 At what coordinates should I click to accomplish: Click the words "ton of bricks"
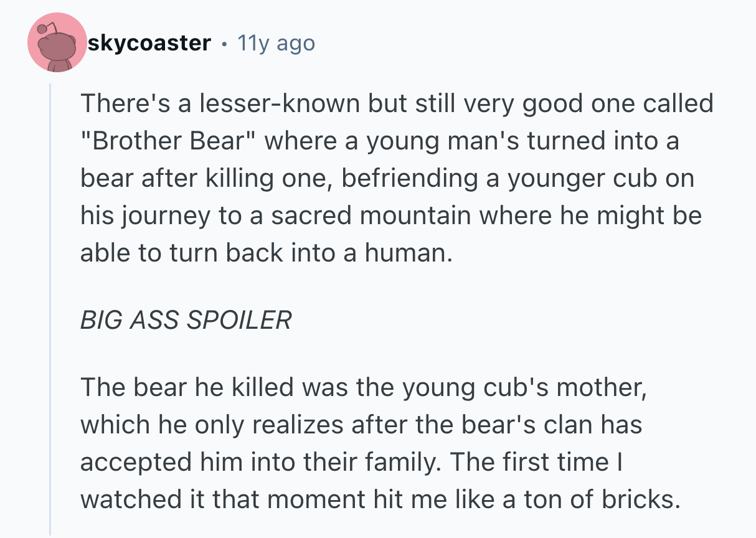[612, 499]
